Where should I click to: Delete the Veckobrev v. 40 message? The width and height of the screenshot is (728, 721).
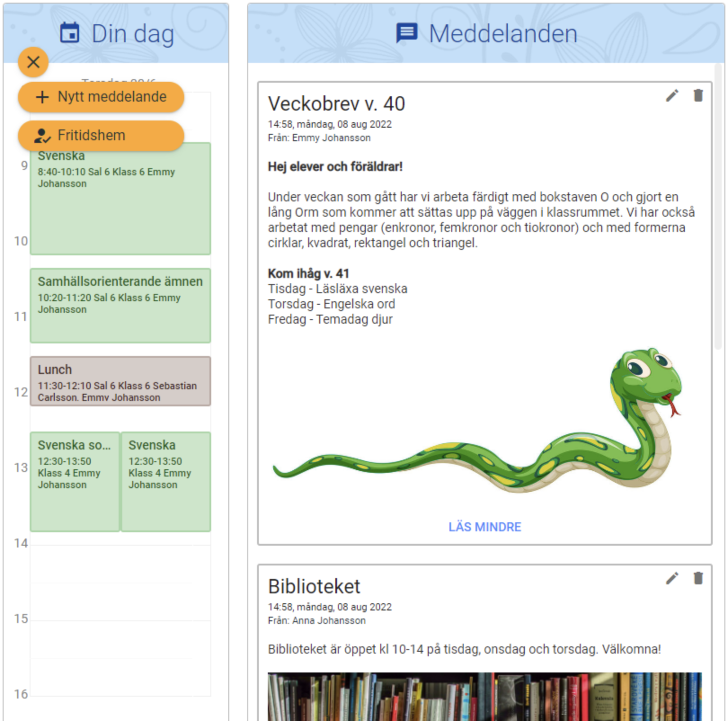[x=698, y=96]
